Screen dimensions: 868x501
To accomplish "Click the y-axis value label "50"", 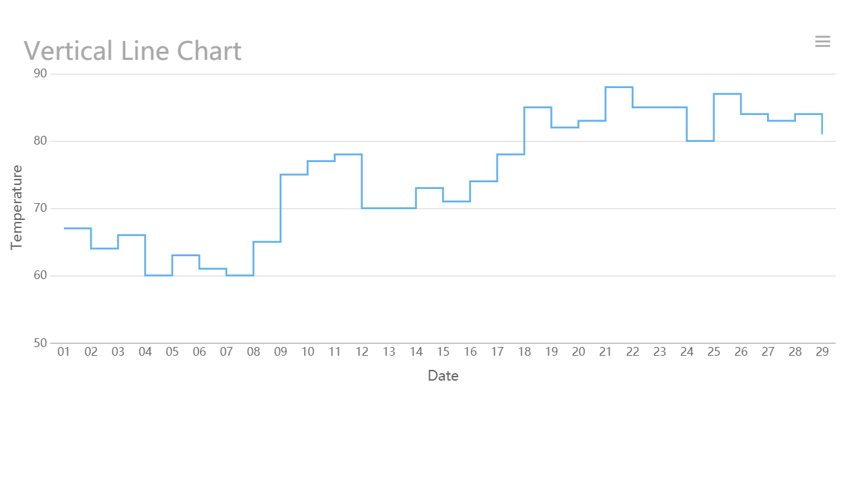I will tap(40, 343).
